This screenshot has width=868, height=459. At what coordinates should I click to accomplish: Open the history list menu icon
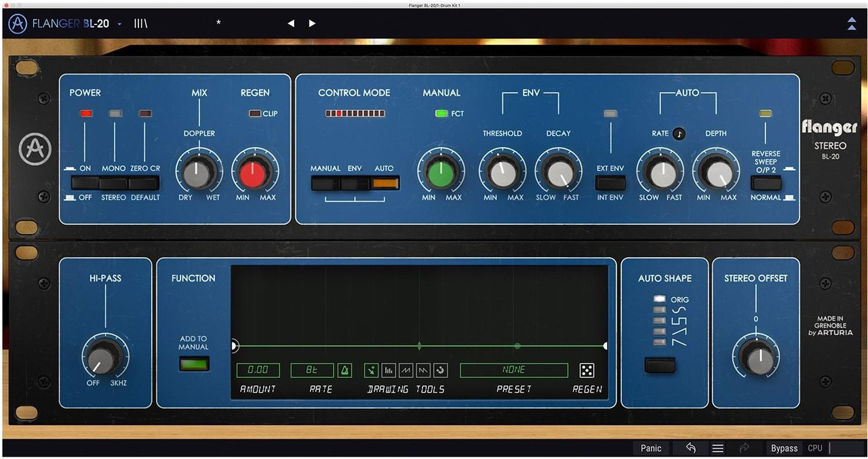[717, 448]
